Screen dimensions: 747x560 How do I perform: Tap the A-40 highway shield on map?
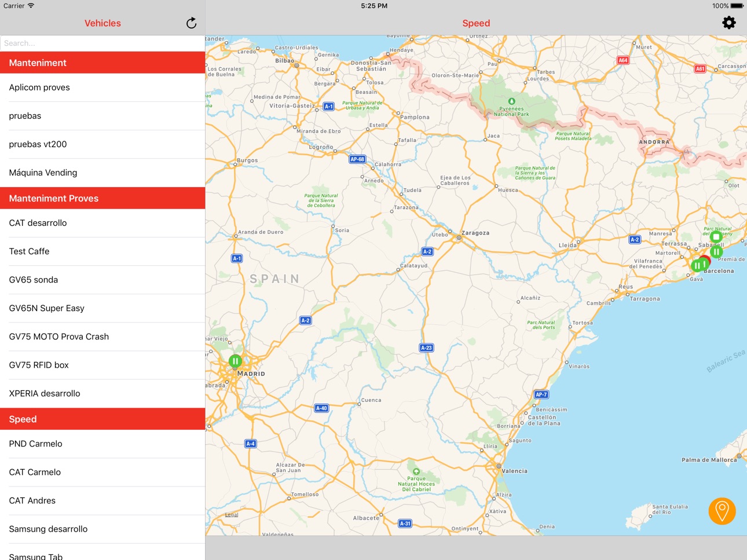(321, 408)
